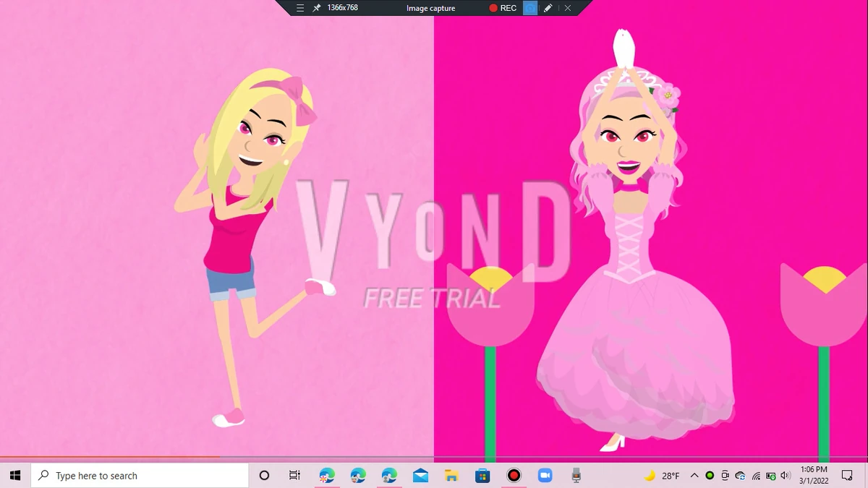Click the blue camera capture icon
This screenshot has width=868, height=488.
coord(531,8)
